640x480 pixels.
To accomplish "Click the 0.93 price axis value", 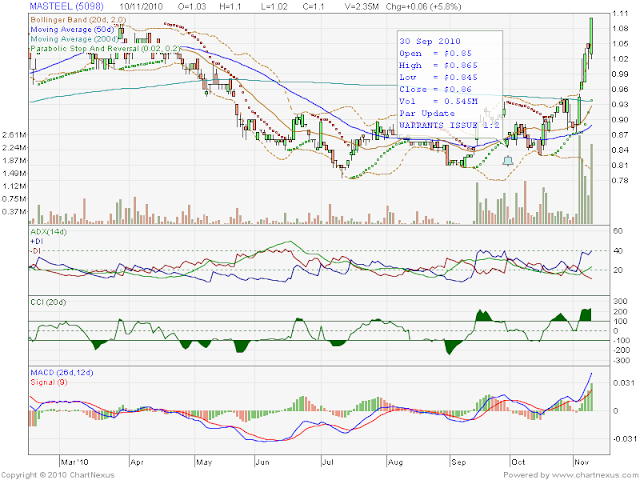I will [620, 104].
